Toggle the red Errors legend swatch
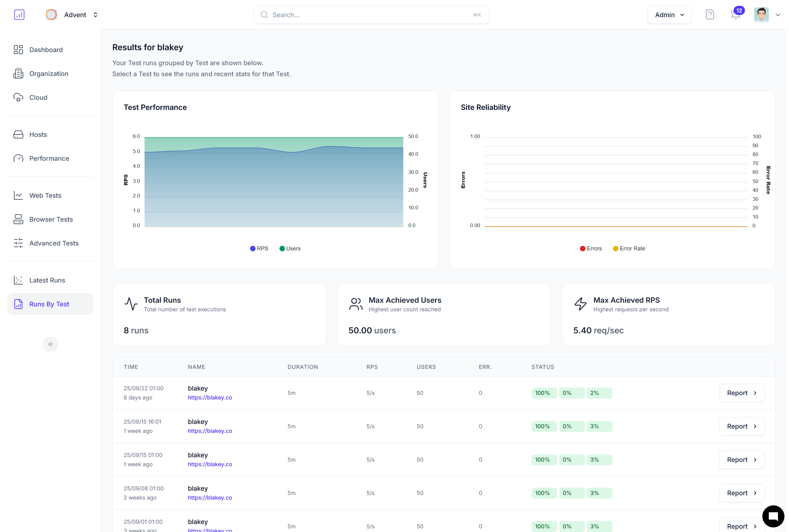 pyautogui.click(x=582, y=249)
